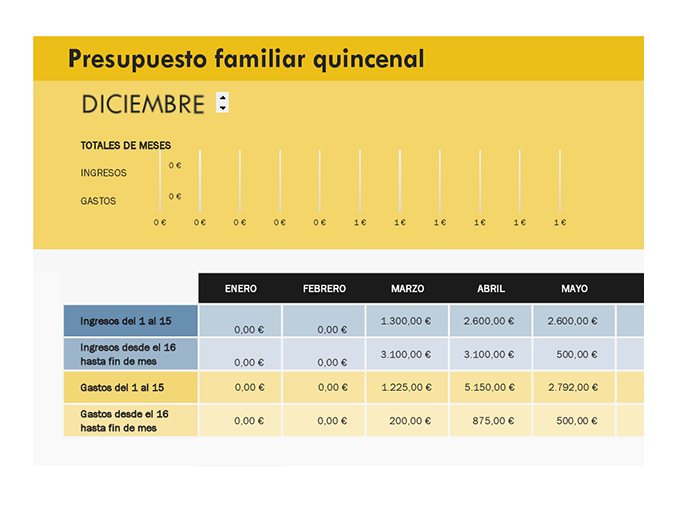Click the 3.100,00 € cell under ABRIL
This screenshot has width=675, height=520.
click(491, 354)
